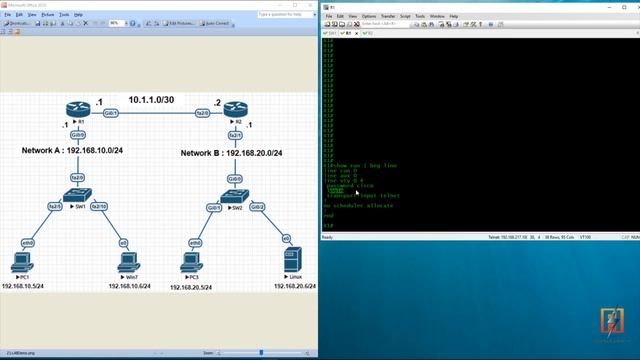Click the PC1 computer icon
640x360 pixels.
click(22, 263)
